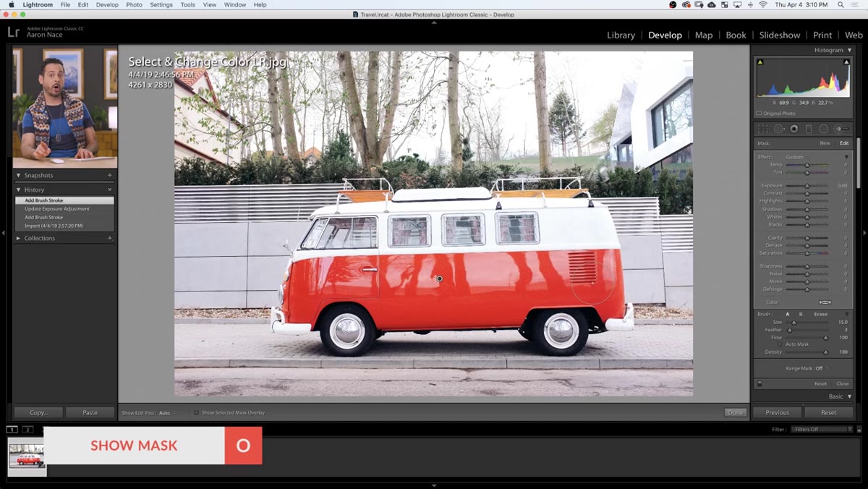Click the Paste button
Image resolution: width=868 pixels, height=489 pixels.
pyautogui.click(x=90, y=412)
